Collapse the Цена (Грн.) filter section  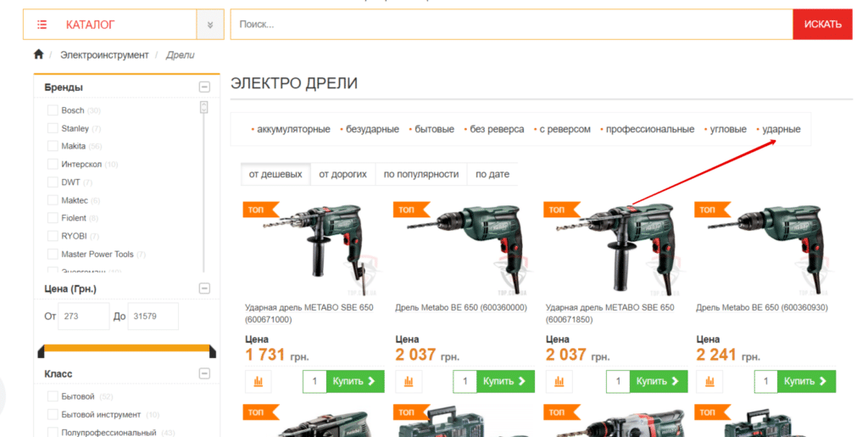pyautogui.click(x=203, y=289)
